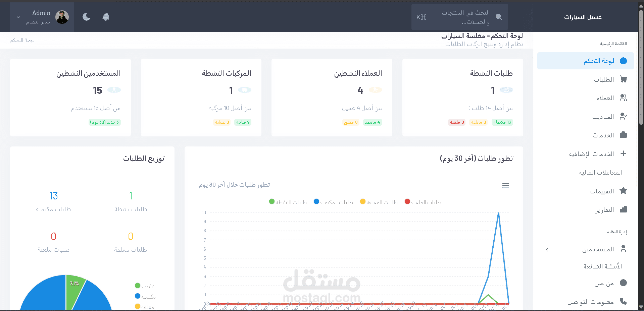644x311 pixels.
Task: Click the dashboard circle icon in sidebar
Action: 624,61
